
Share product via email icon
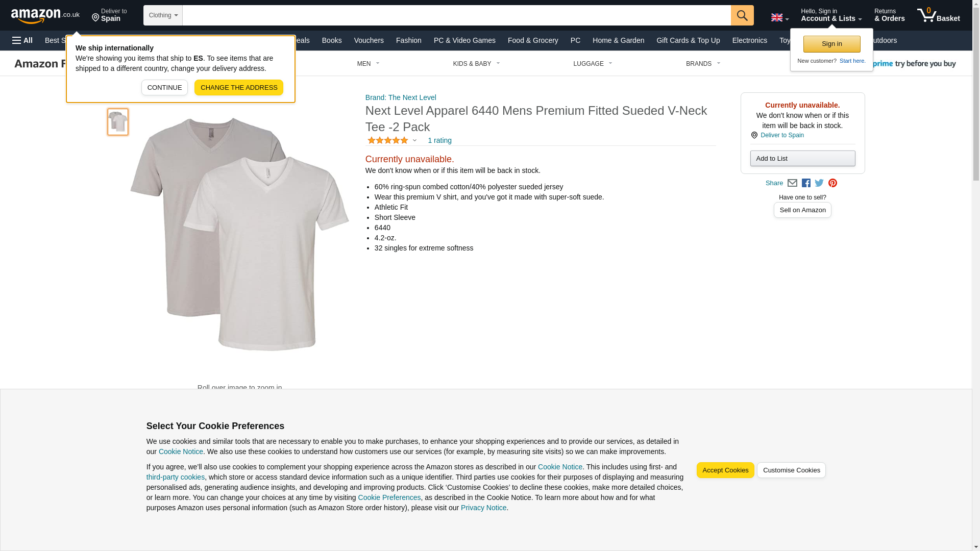point(792,183)
